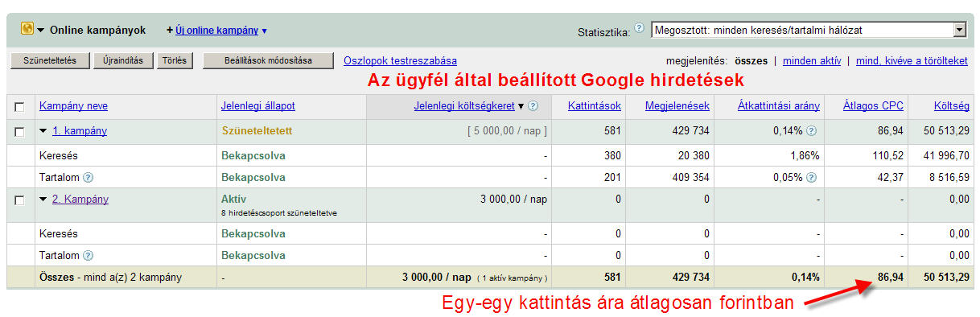Open the 2. Kampány link
The height and width of the screenshot is (317, 980).
[80, 200]
